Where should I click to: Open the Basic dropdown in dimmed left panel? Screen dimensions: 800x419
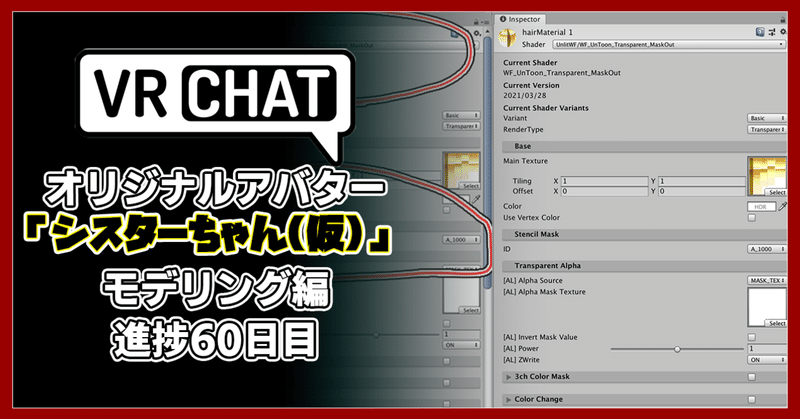pos(461,115)
